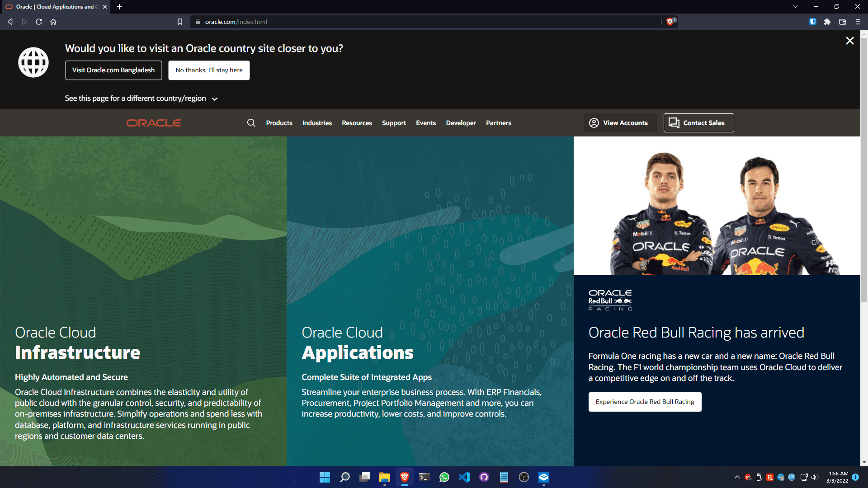Viewport: 868px width, 488px height.
Task: Open the Terminal taskbar icon
Action: (424, 477)
